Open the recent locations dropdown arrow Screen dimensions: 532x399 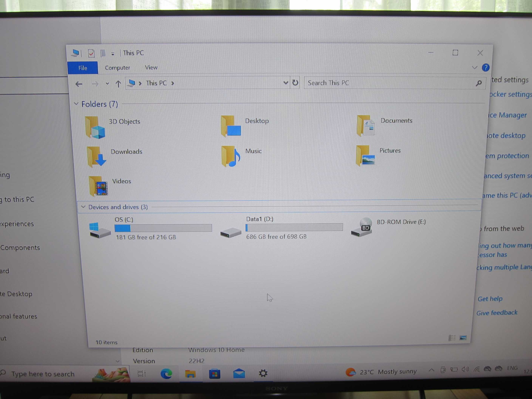tap(107, 84)
